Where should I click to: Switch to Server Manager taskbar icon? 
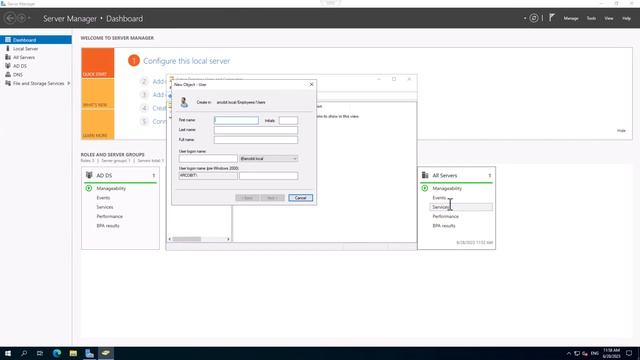tap(89, 353)
